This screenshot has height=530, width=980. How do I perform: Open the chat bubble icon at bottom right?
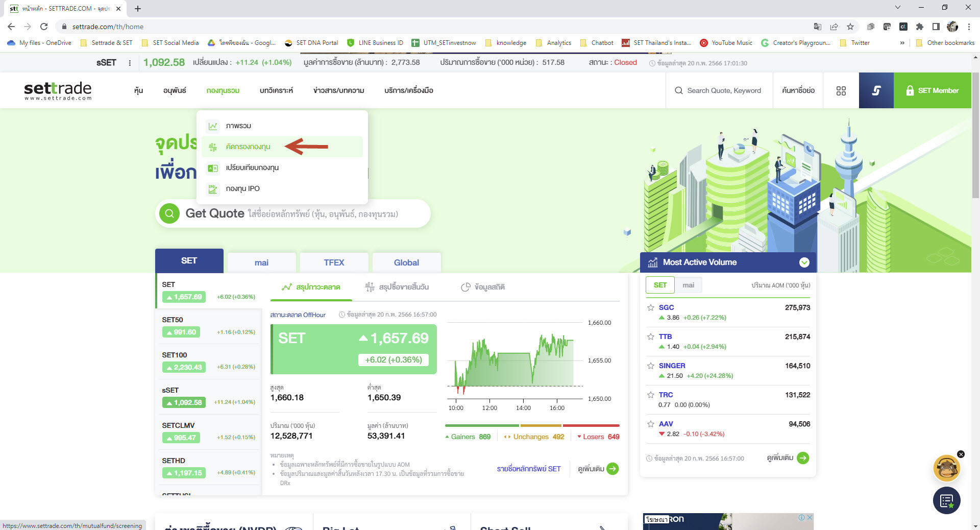tap(946, 501)
